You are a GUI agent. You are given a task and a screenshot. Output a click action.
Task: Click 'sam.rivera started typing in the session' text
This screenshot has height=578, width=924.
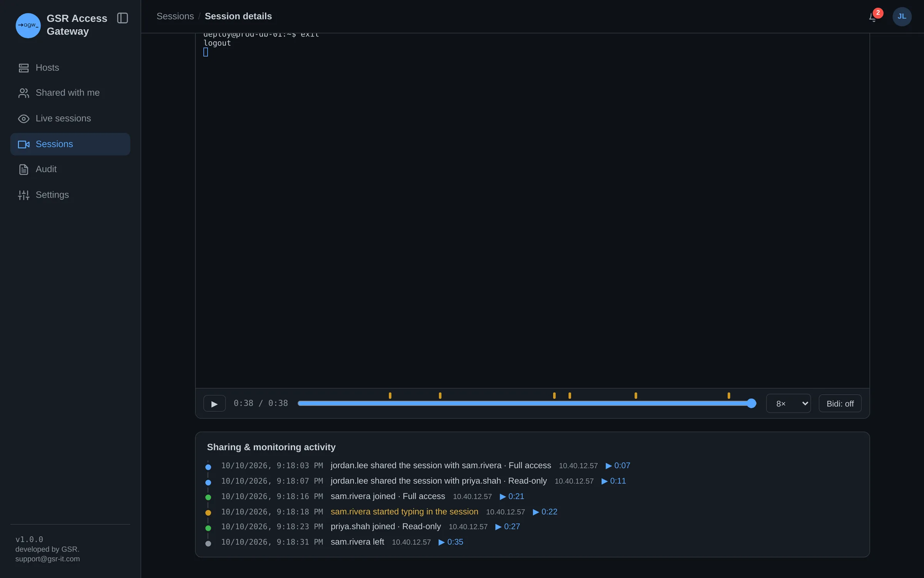tap(404, 512)
